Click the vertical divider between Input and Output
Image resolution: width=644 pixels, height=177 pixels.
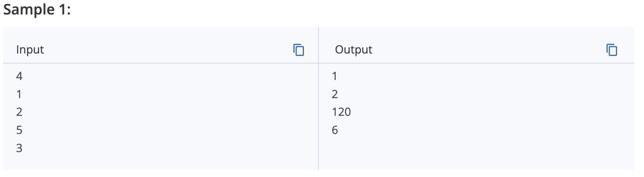tap(318, 99)
